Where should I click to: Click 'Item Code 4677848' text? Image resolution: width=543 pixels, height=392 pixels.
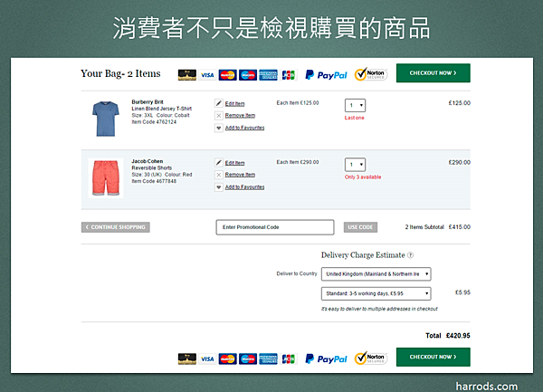click(154, 181)
